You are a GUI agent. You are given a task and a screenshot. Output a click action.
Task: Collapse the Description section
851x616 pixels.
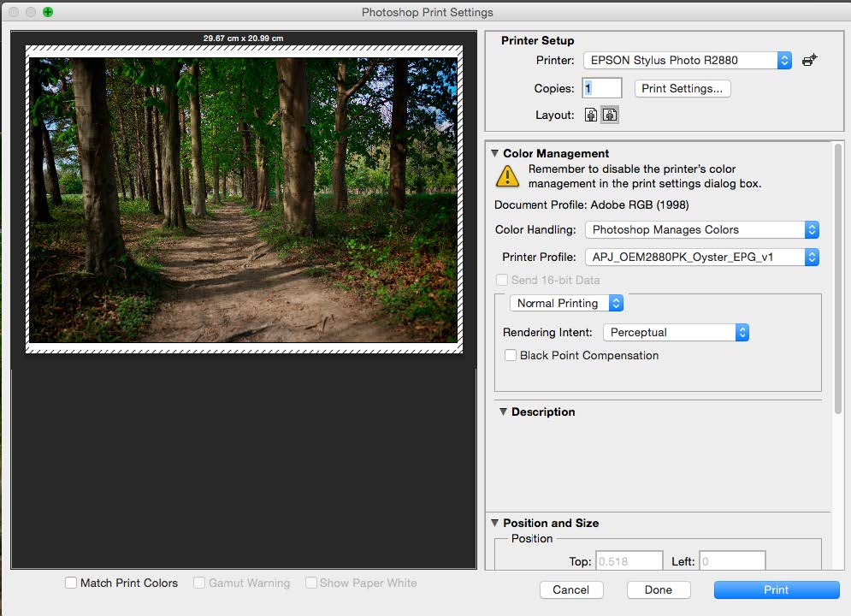[x=503, y=412]
